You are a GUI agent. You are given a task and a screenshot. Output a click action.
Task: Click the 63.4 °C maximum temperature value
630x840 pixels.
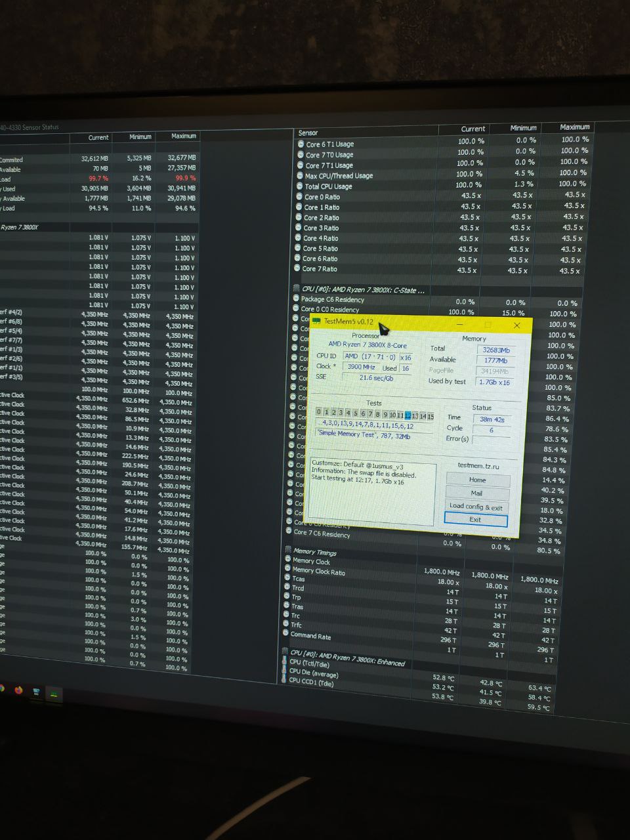click(539, 688)
